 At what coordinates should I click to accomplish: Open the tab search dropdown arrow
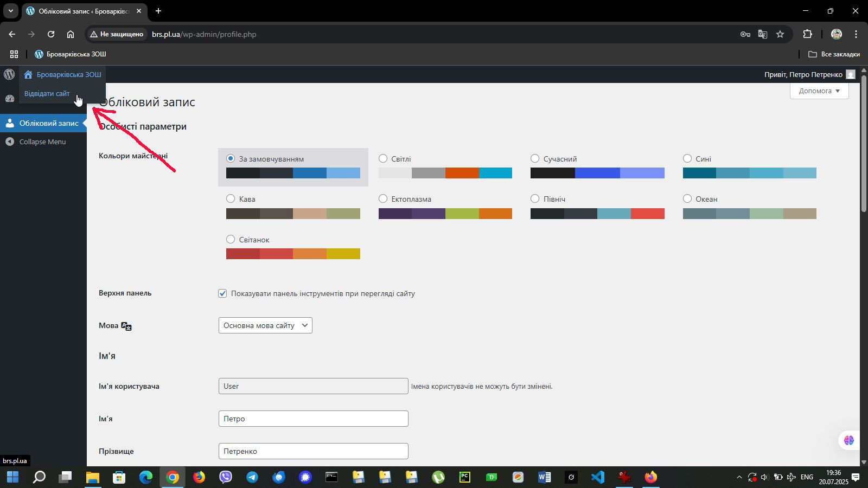coord(10,11)
